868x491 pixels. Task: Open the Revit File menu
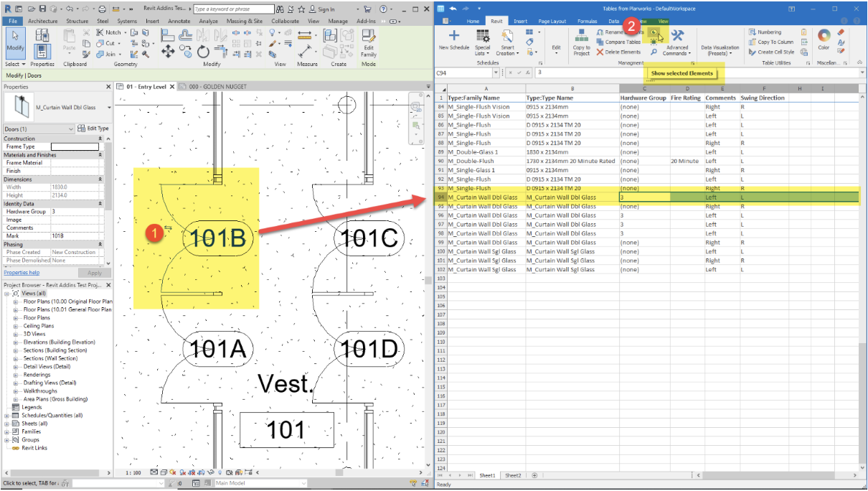coord(12,22)
